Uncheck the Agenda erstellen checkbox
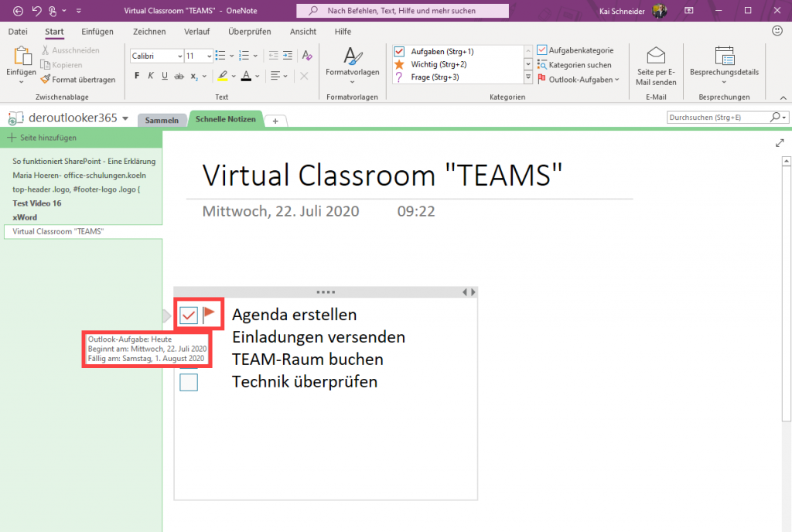 click(x=189, y=315)
